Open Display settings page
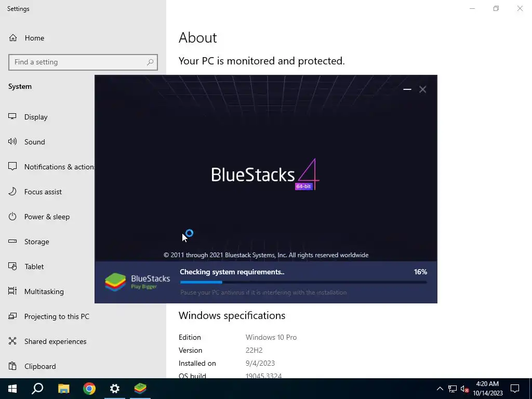This screenshot has width=532, height=399. tap(47, 117)
